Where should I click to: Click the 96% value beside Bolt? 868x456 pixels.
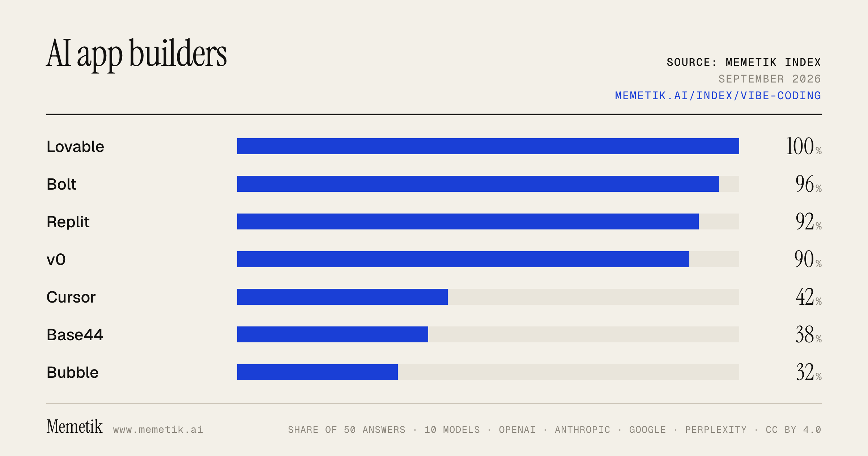coord(808,184)
